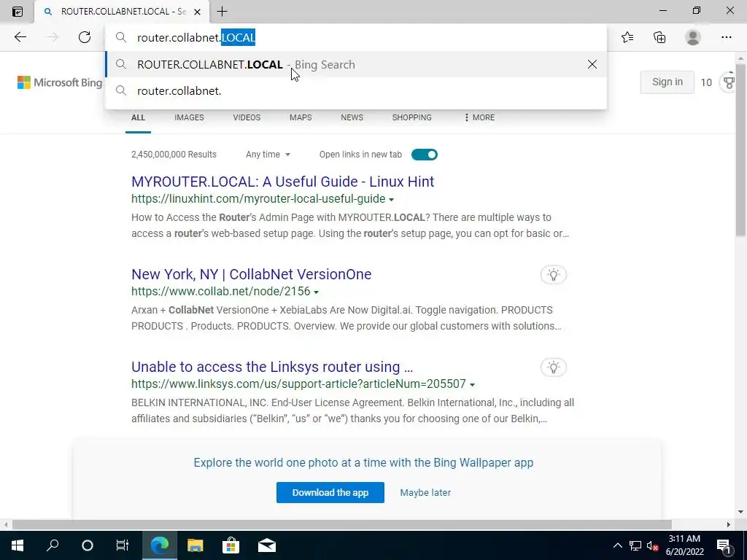
Task: Toggle Open links in new tab switch
Action: coord(424,155)
